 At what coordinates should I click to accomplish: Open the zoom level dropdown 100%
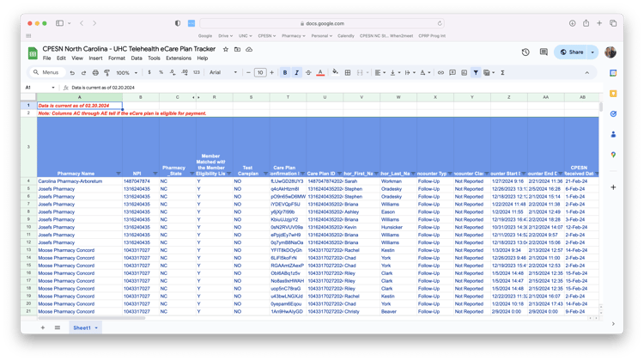[126, 73]
